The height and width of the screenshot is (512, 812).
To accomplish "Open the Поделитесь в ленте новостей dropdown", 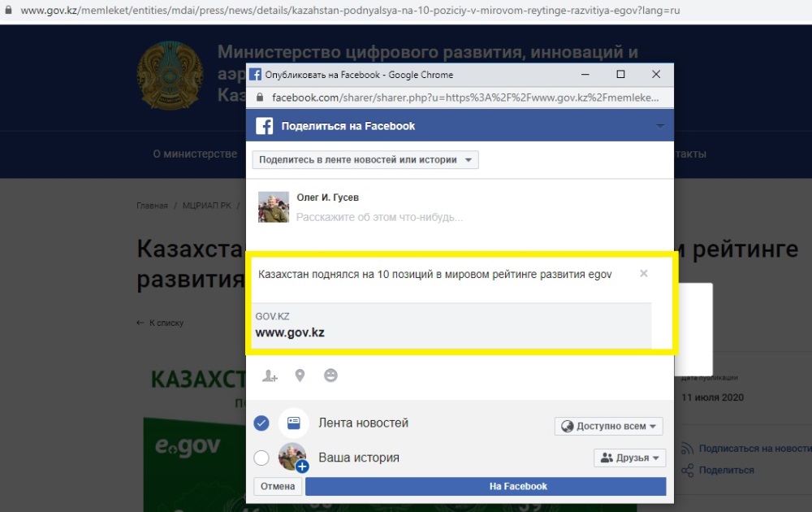I will (x=365, y=160).
